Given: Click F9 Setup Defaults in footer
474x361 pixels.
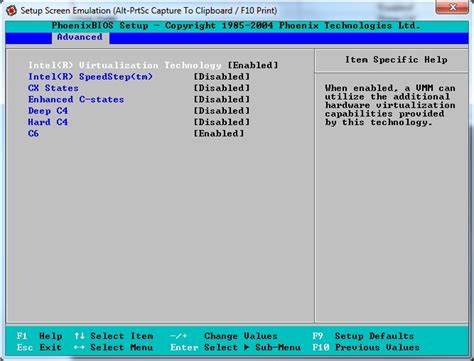Looking at the screenshot, I should [x=363, y=336].
